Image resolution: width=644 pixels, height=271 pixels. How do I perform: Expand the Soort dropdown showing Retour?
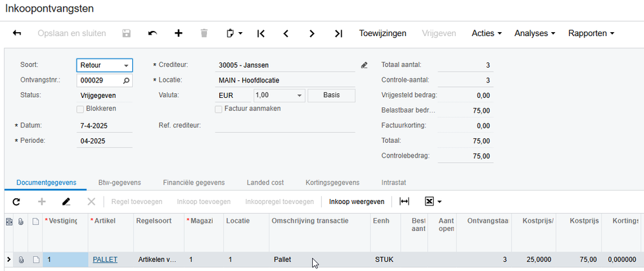(x=126, y=66)
